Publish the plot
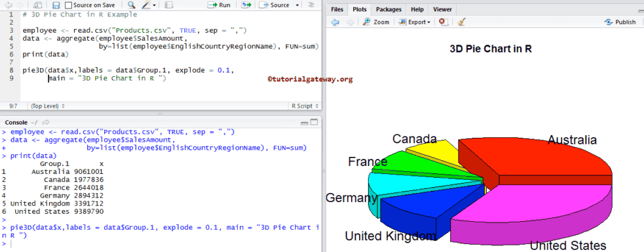This screenshot has height=252, width=644. (x=620, y=22)
